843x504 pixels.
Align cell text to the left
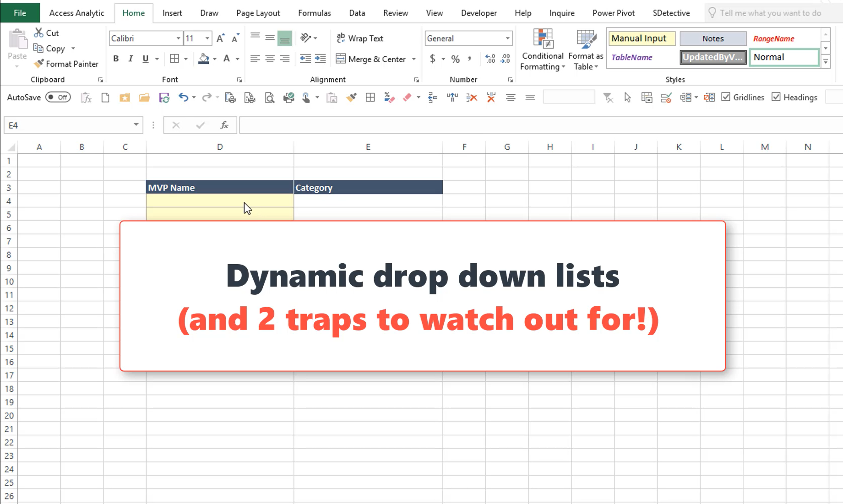255,59
